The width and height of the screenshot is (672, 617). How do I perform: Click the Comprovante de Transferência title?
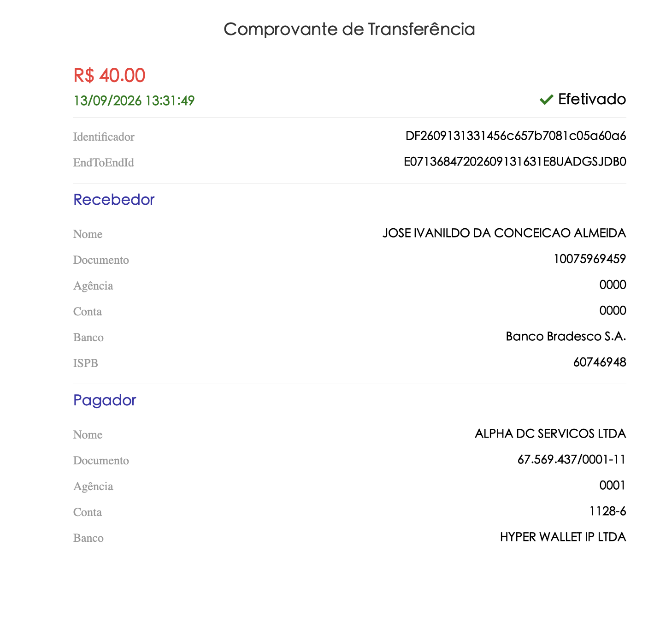pyautogui.click(x=349, y=29)
